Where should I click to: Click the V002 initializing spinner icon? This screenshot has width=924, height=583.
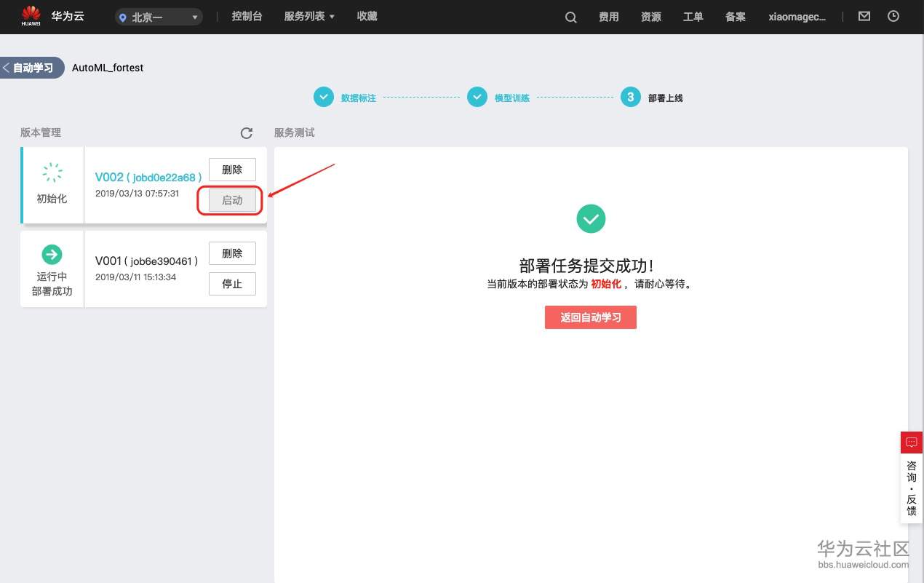(52, 172)
